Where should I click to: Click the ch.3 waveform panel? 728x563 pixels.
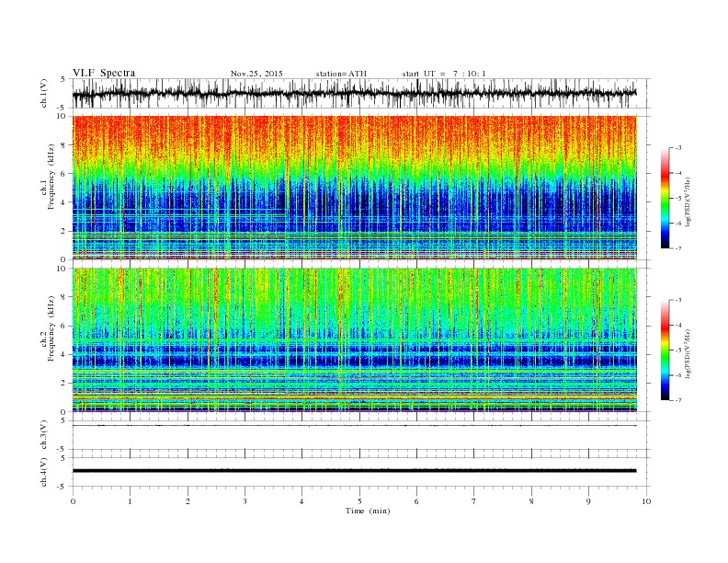point(361,435)
